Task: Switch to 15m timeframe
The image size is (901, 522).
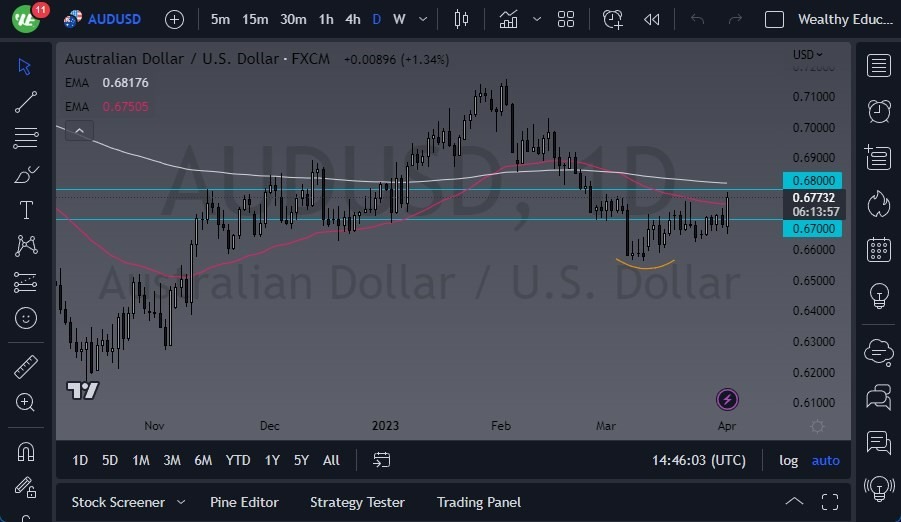Action: (x=255, y=20)
